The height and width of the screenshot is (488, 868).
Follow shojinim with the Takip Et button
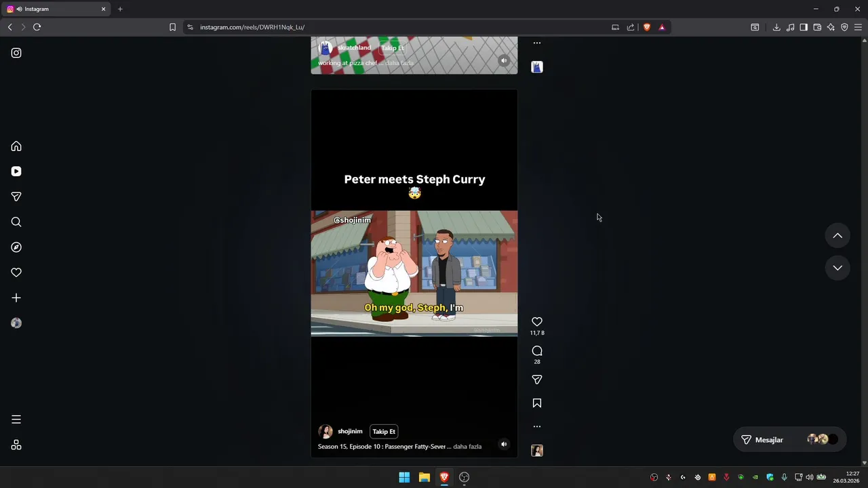pyautogui.click(x=384, y=432)
